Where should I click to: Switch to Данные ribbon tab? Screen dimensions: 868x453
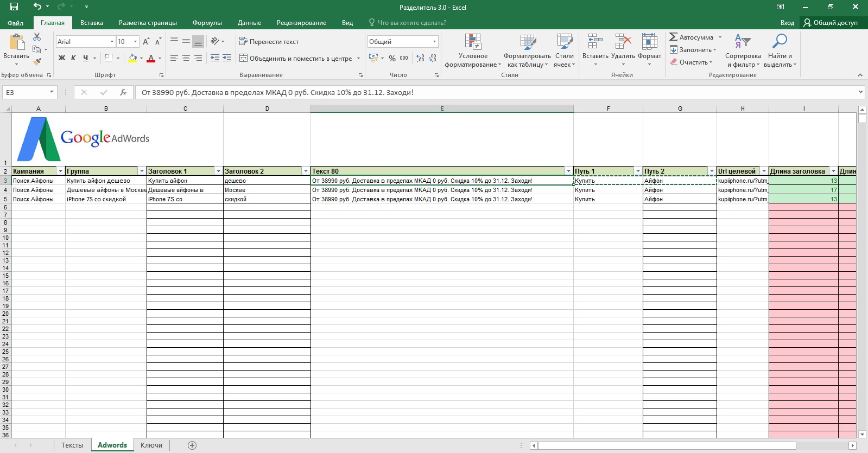tap(249, 23)
